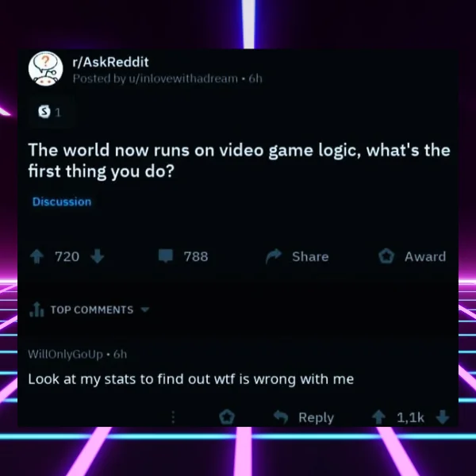Image resolution: width=476 pixels, height=476 pixels.
Task: Click the Share arrow icon
Action: coord(274,256)
